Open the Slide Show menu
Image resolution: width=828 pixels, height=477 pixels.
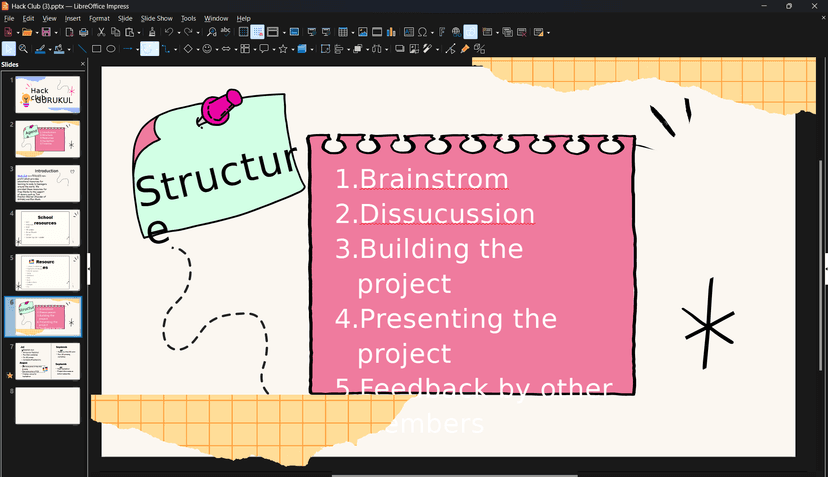[x=156, y=18]
